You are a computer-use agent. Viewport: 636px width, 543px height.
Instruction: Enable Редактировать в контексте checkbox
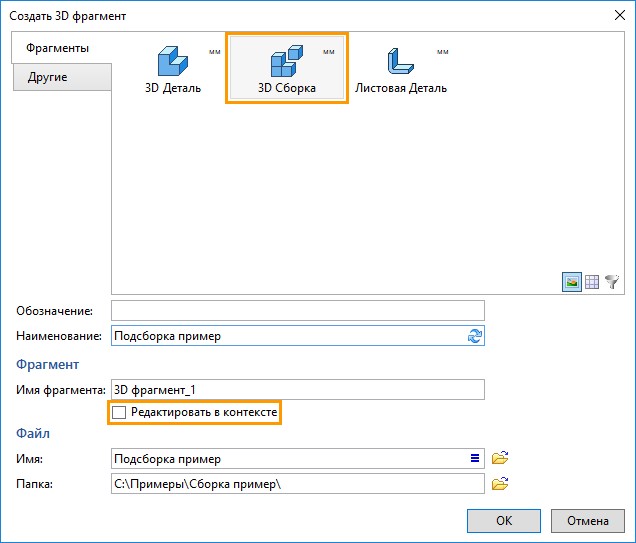119,412
